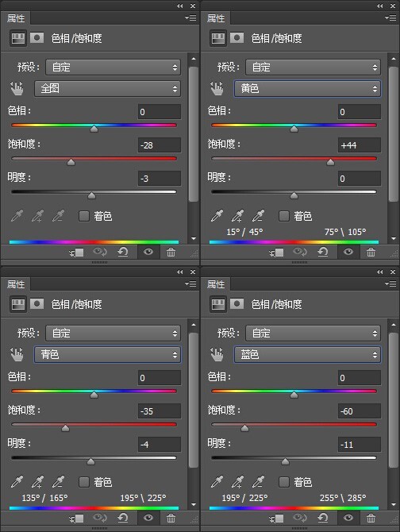This screenshot has width=400, height=532.
Task: Expand the 预设 自定 dropdown in the 青色 panel
Action: [113, 333]
